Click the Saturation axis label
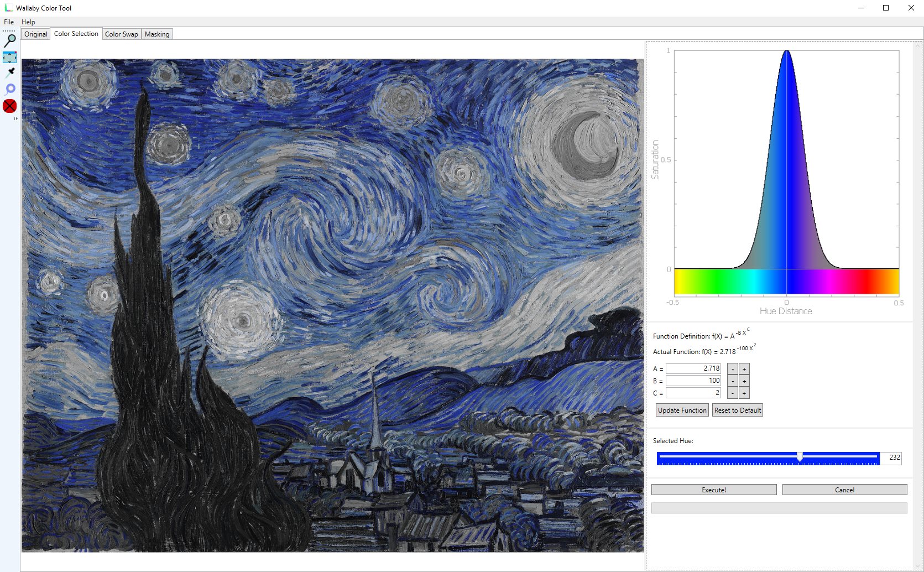The height and width of the screenshot is (572, 924). click(x=655, y=160)
